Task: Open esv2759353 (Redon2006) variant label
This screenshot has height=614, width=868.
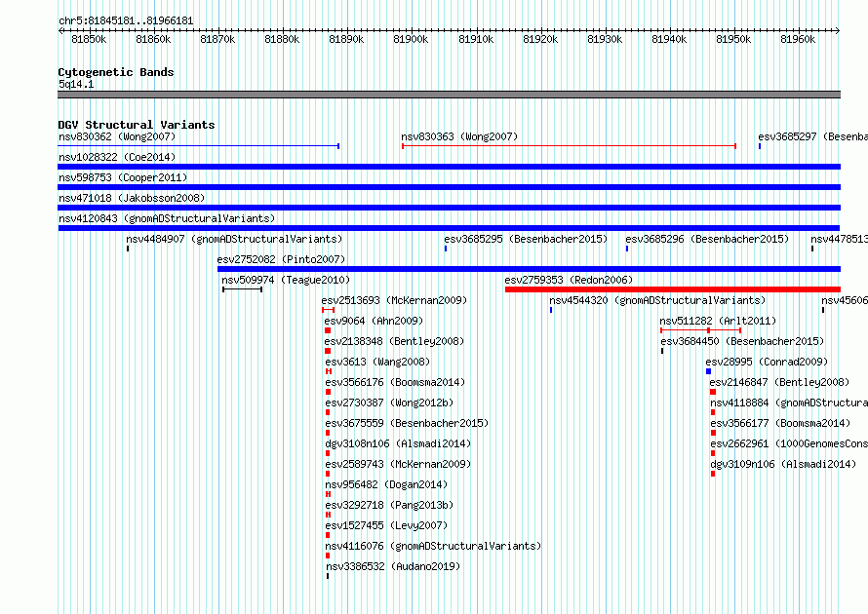Action: (x=569, y=280)
